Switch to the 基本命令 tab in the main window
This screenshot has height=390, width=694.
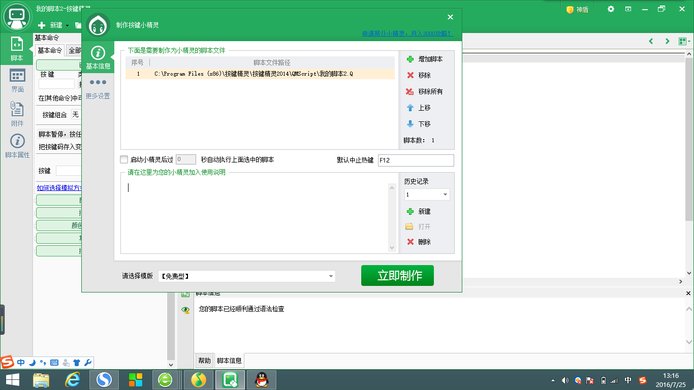coord(50,50)
